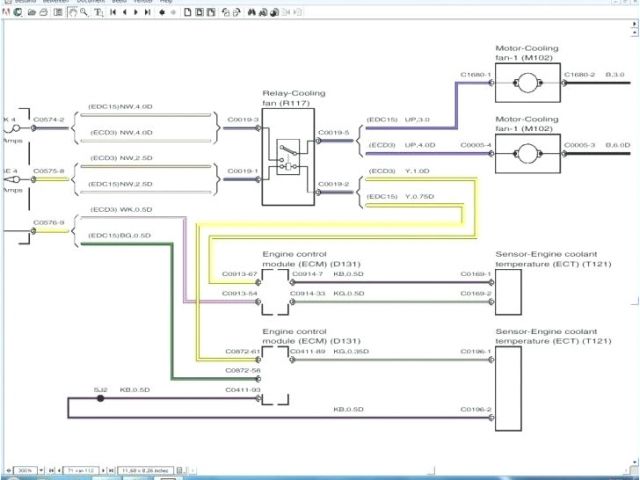Go to last page using toolbar arrow
The height and width of the screenshot is (480, 640).
[x=147, y=13]
